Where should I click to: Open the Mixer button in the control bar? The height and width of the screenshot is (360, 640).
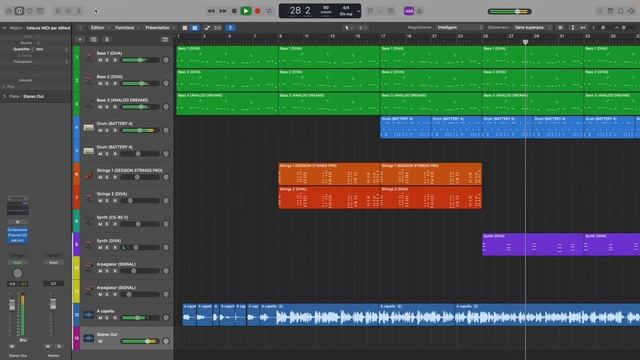69,11
